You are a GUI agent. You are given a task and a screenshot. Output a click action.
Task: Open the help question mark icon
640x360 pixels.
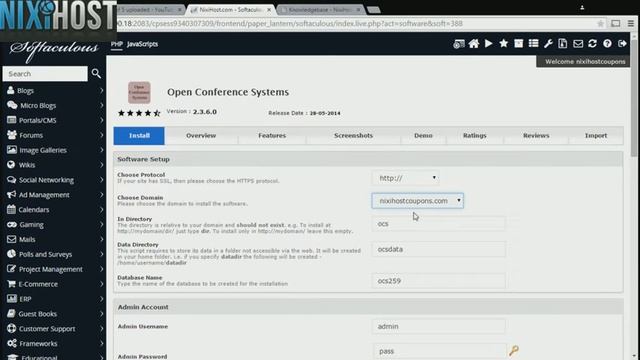click(x=607, y=44)
